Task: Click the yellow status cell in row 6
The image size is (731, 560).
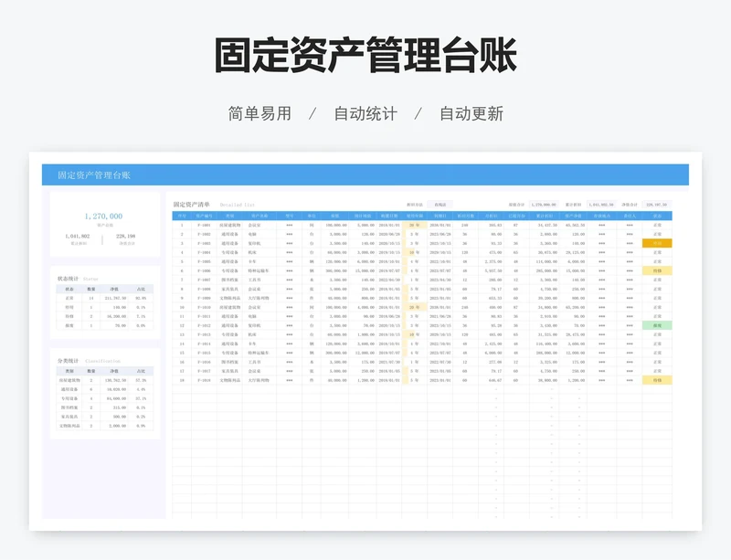Action: (657, 271)
